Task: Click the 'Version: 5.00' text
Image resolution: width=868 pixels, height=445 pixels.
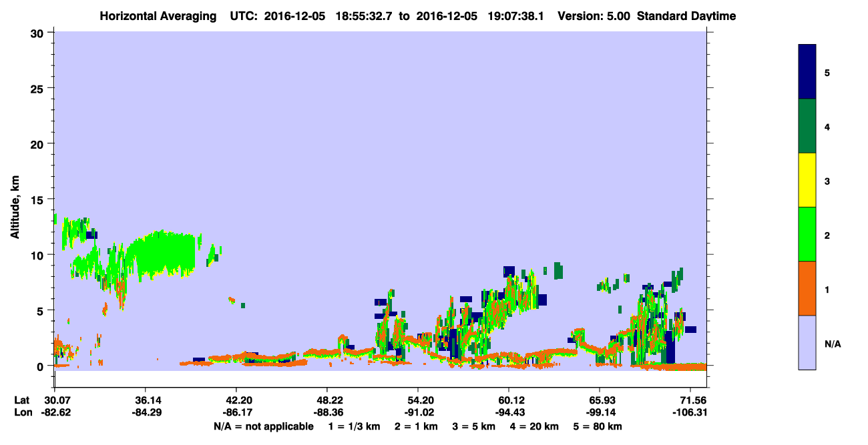Action: 594,16
